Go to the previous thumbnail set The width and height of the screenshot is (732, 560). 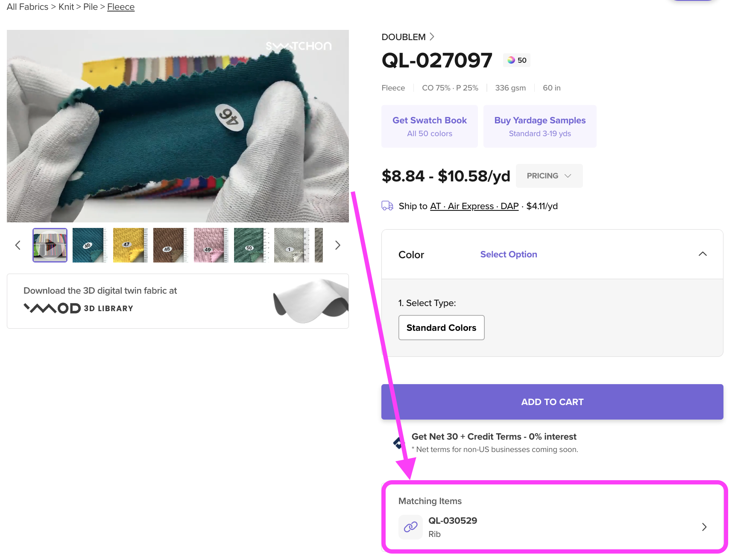pos(18,245)
